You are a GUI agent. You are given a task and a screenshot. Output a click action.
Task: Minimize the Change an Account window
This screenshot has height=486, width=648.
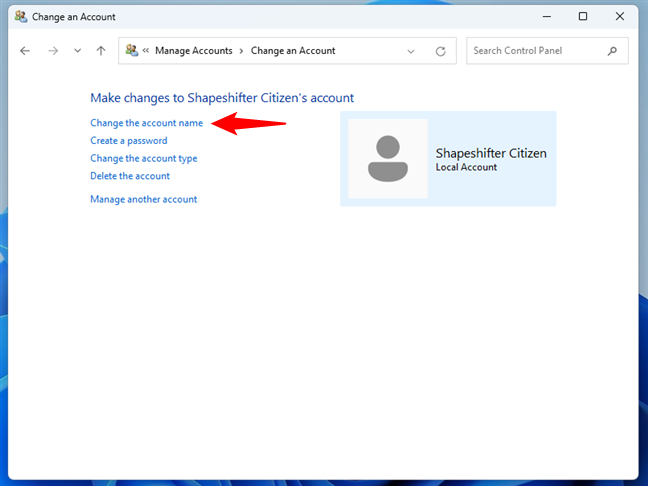click(x=547, y=17)
